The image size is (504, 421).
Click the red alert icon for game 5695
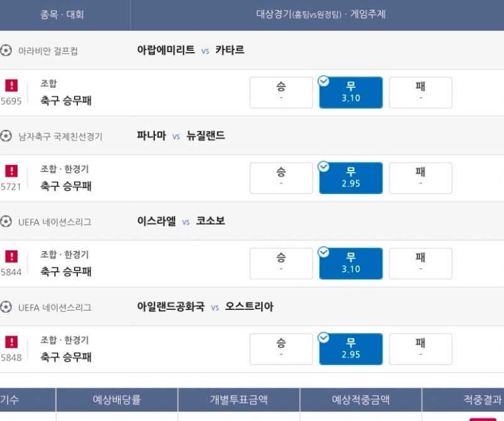pyautogui.click(x=11, y=85)
